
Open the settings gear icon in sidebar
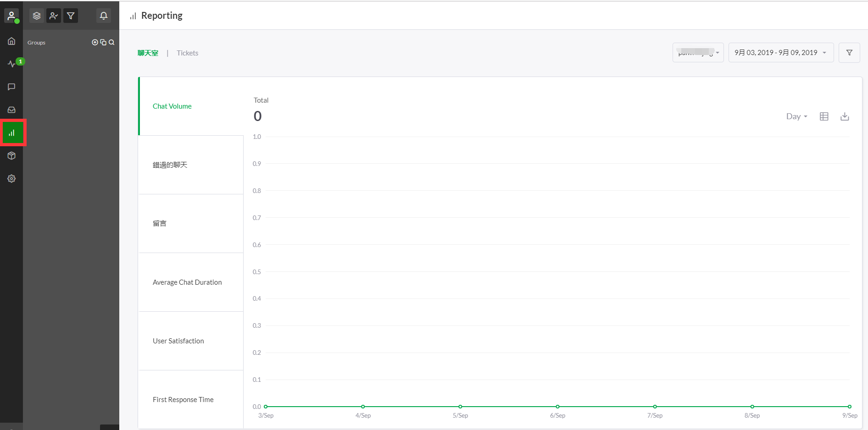[x=11, y=179]
